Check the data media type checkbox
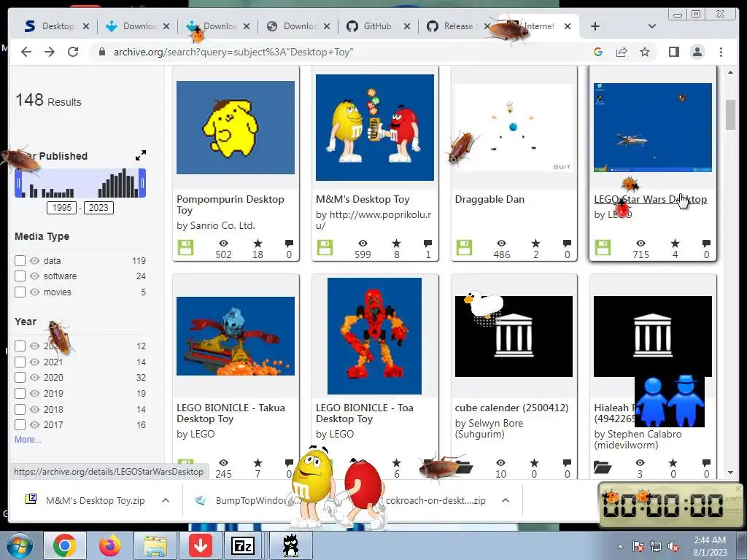747x560 pixels. click(x=20, y=260)
